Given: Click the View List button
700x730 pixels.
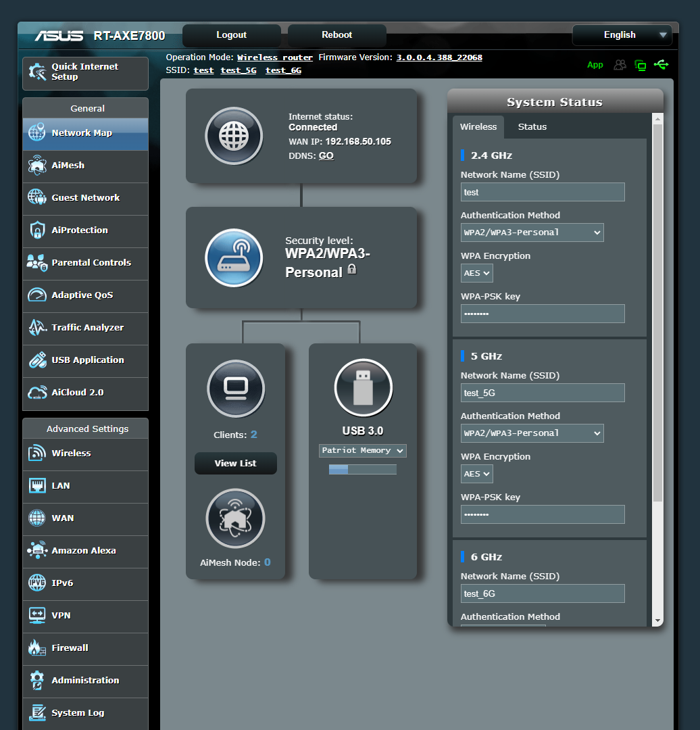Looking at the screenshot, I should [236, 463].
